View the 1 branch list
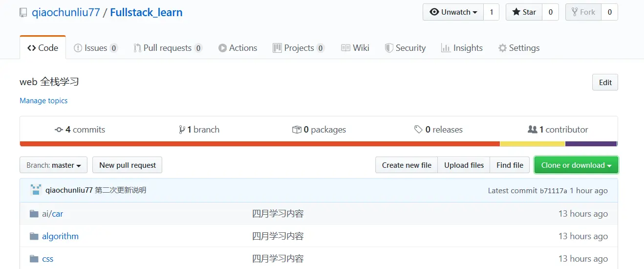This screenshot has height=269, width=644. [199, 130]
